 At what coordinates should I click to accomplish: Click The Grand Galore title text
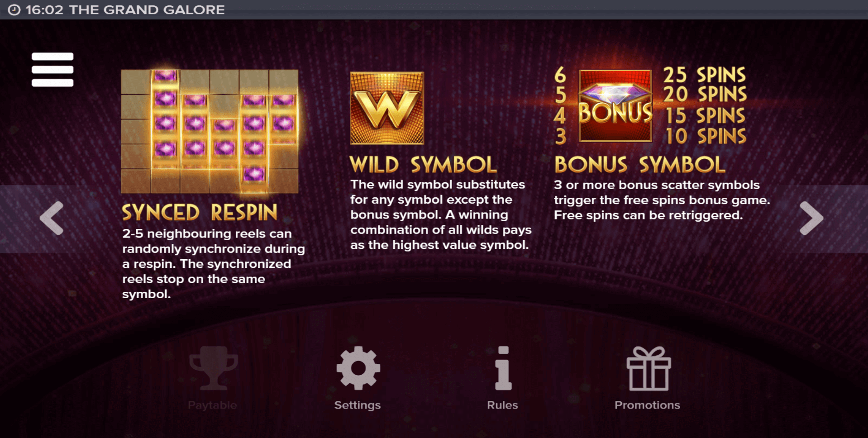[147, 10]
